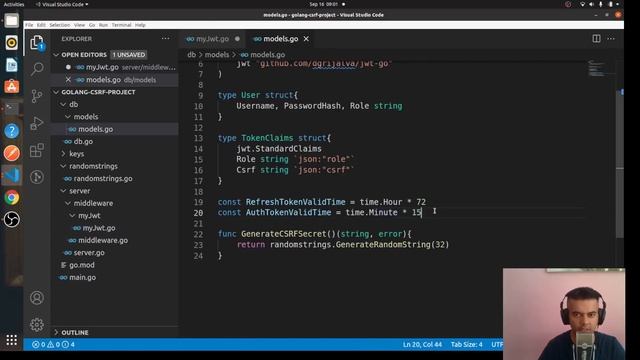Open Ubuntu Software in dock
This screenshot has height=360, width=640.
[x=11, y=87]
